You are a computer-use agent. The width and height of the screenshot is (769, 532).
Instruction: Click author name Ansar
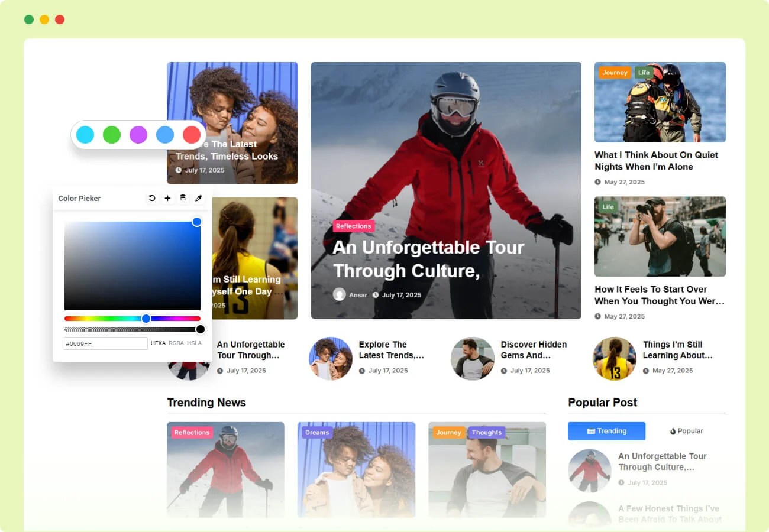click(x=358, y=295)
